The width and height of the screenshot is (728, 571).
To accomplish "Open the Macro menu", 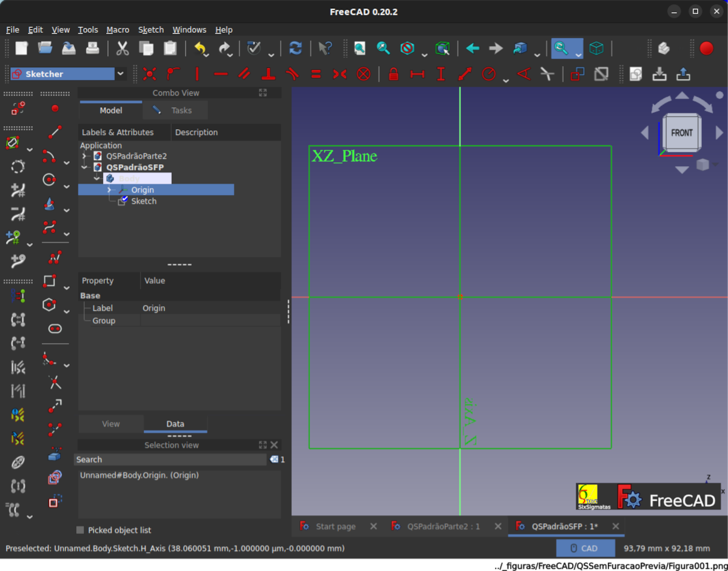I will point(118,30).
